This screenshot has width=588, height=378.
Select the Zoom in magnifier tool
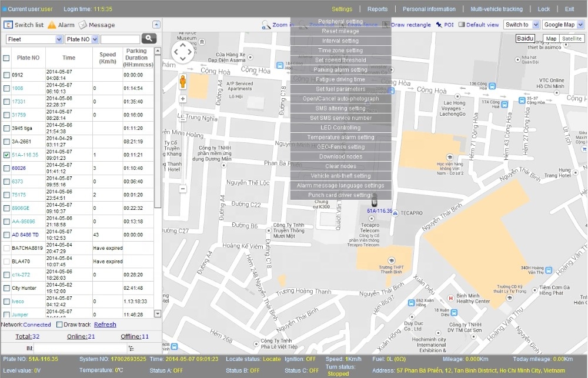point(266,25)
